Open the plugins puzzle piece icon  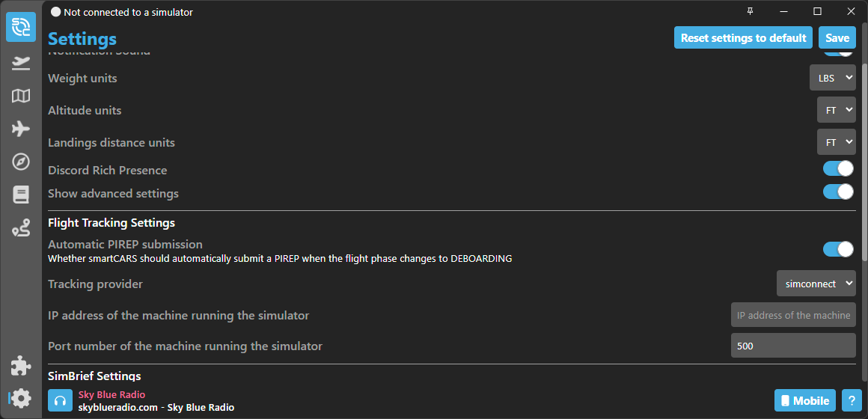point(21,367)
